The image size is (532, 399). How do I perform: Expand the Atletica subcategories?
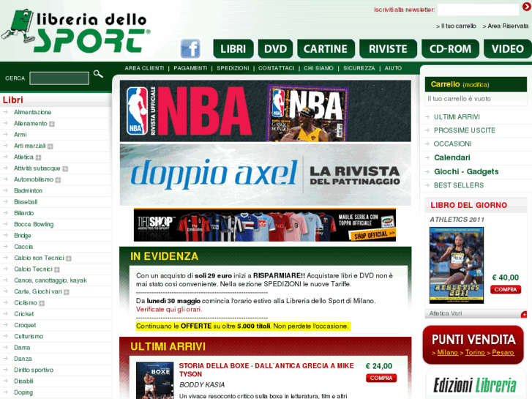coord(38,157)
